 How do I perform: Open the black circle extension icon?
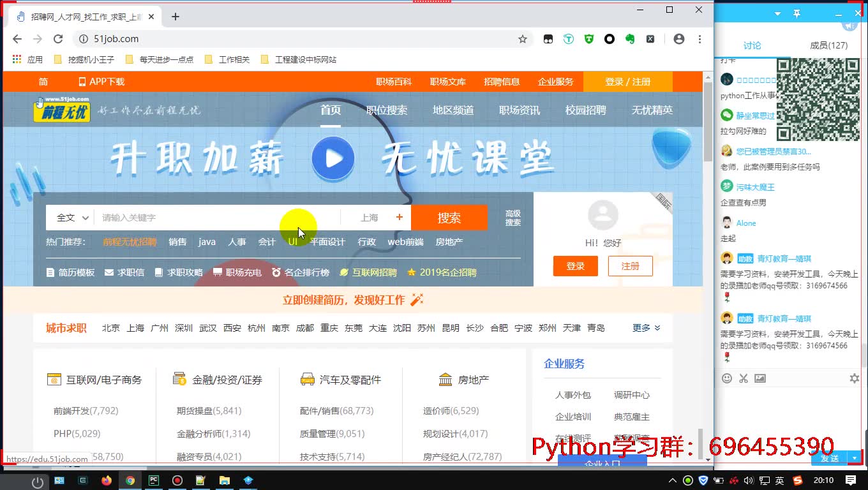[610, 39]
